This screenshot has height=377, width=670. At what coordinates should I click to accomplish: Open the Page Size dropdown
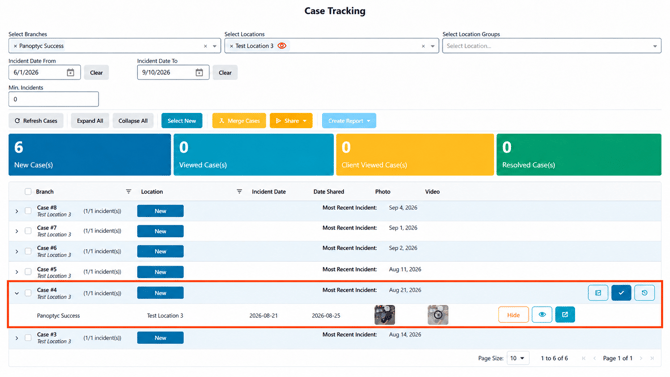click(x=518, y=358)
